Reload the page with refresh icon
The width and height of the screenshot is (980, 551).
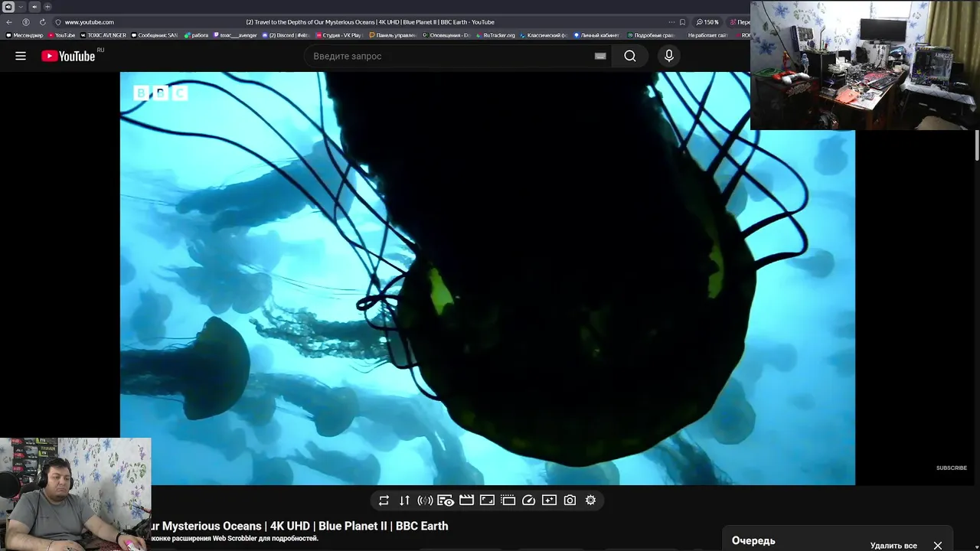[42, 22]
